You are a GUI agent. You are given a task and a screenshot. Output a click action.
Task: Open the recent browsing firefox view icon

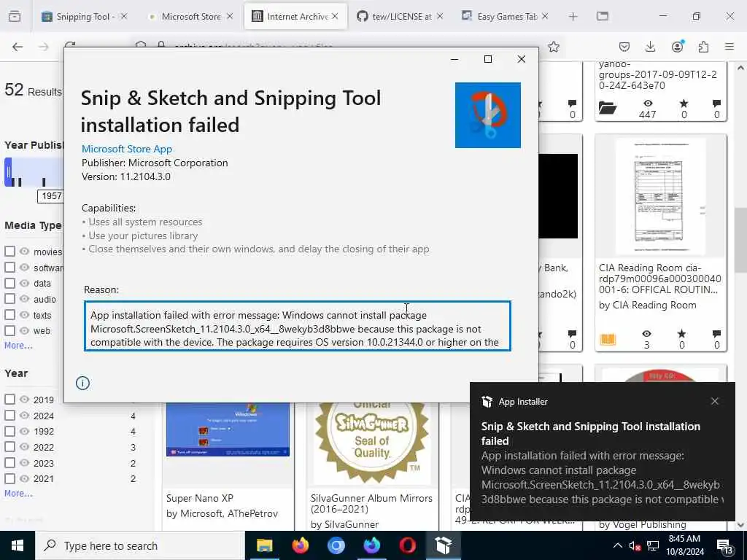[15, 17]
